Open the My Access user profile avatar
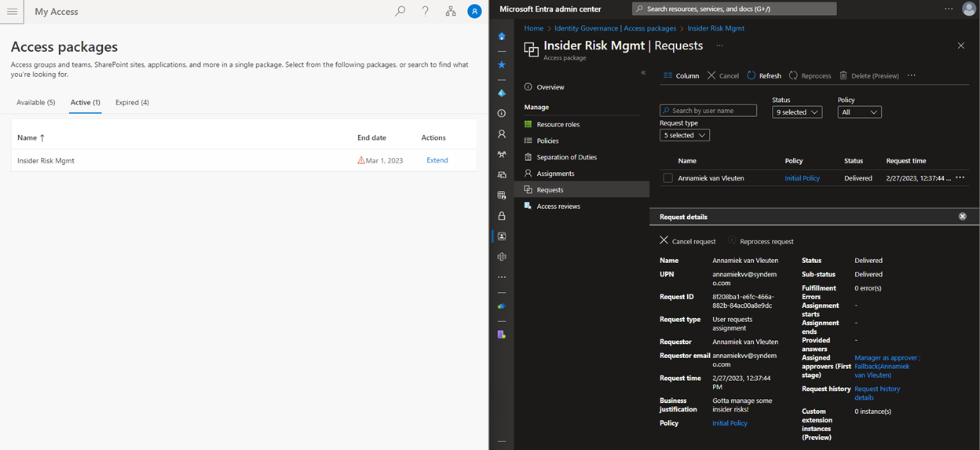This screenshot has height=450, width=980. (474, 11)
